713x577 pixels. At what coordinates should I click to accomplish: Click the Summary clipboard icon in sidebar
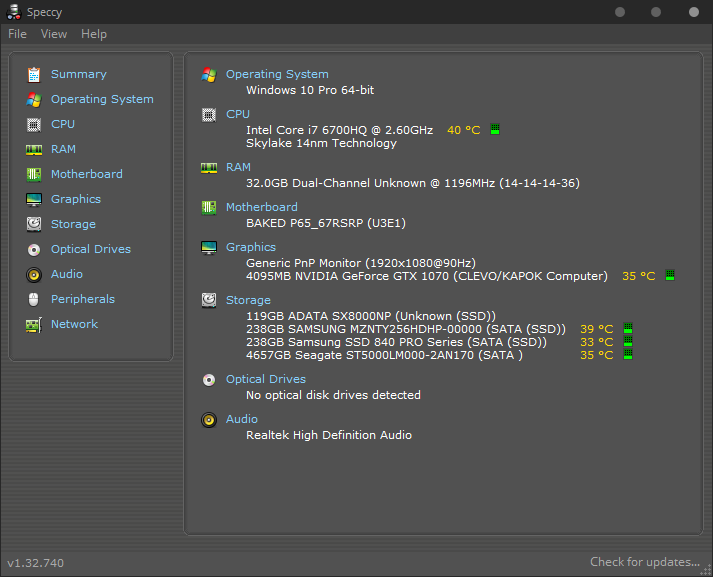[34, 75]
